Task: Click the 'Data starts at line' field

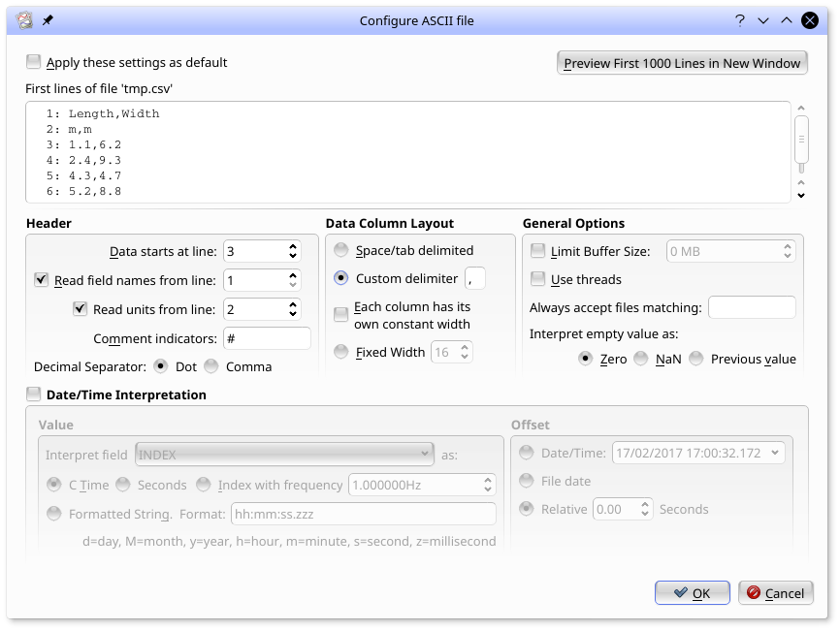Action: pyautogui.click(x=255, y=252)
